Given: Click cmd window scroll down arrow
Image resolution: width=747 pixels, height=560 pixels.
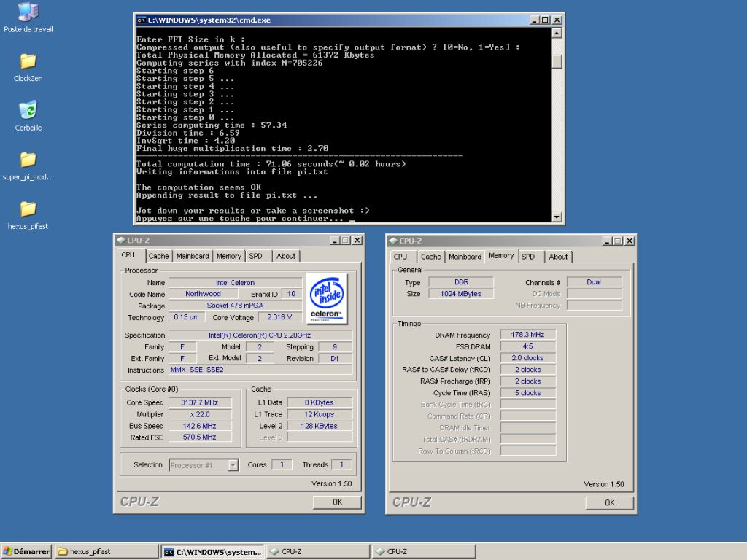Looking at the screenshot, I should point(557,217).
